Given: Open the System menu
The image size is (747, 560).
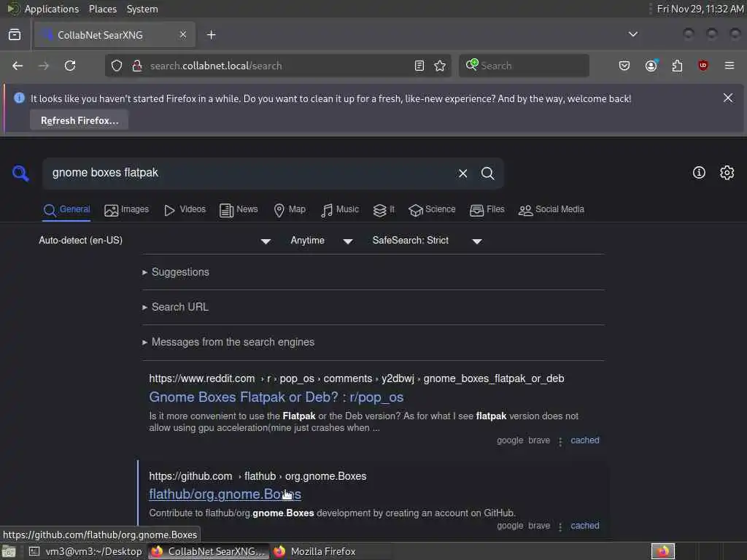Looking at the screenshot, I should 142,9.
